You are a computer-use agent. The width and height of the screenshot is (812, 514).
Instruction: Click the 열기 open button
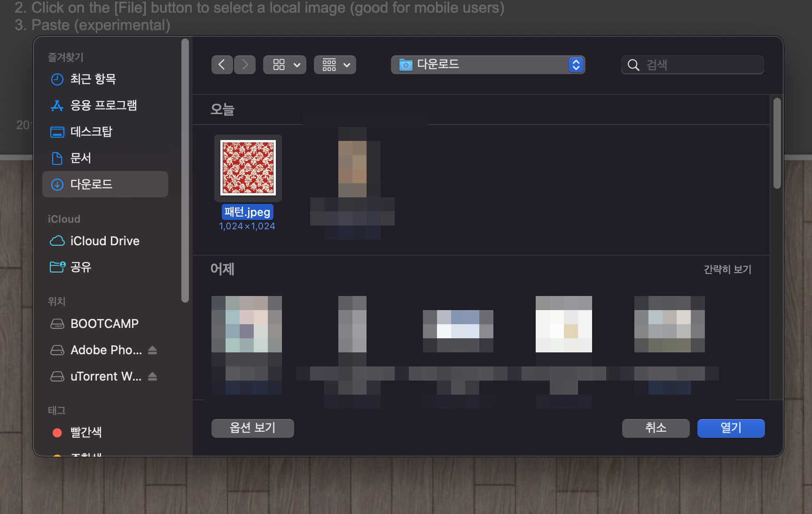731,428
